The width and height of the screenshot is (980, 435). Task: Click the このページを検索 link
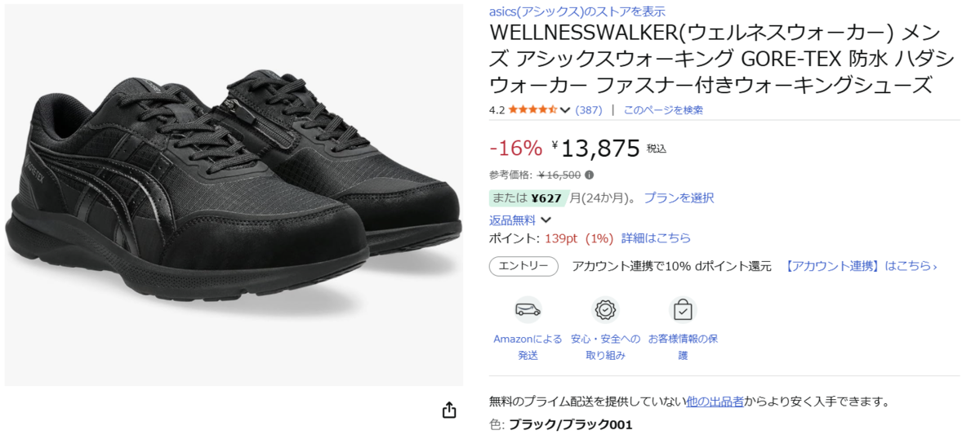(x=663, y=110)
